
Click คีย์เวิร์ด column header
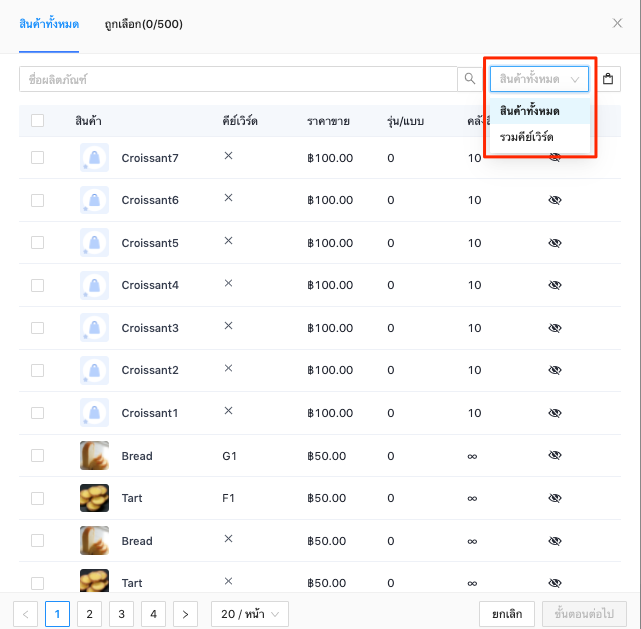pos(240,121)
